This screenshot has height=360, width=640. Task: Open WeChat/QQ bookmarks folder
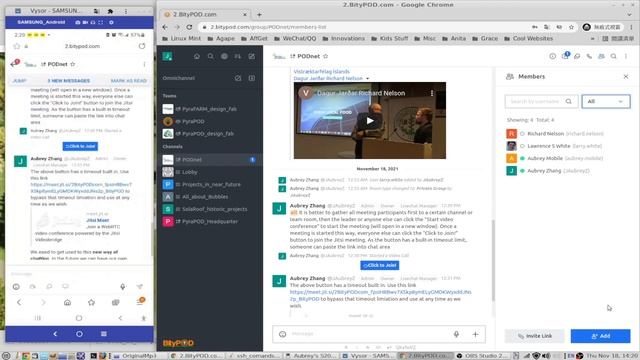coord(295,38)
